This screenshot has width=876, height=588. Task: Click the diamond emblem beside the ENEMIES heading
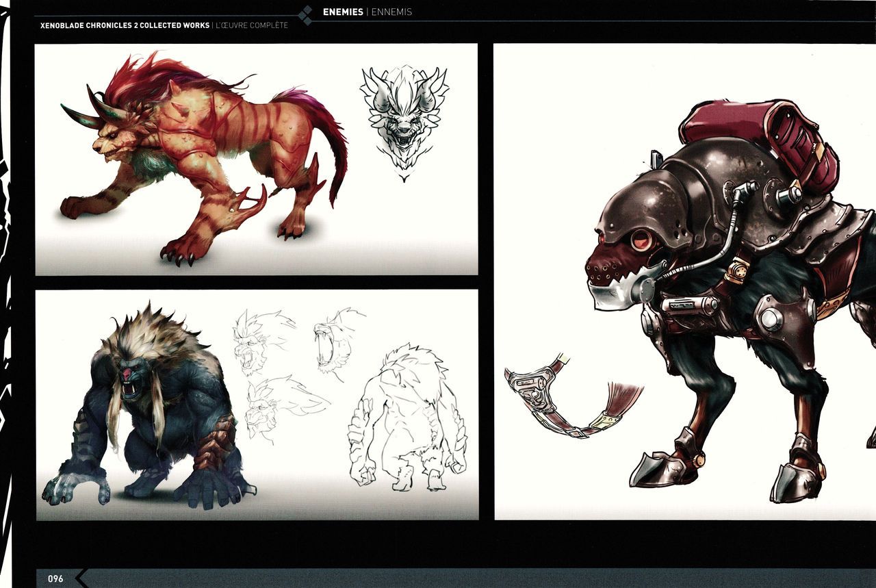[x=307, y=15]
